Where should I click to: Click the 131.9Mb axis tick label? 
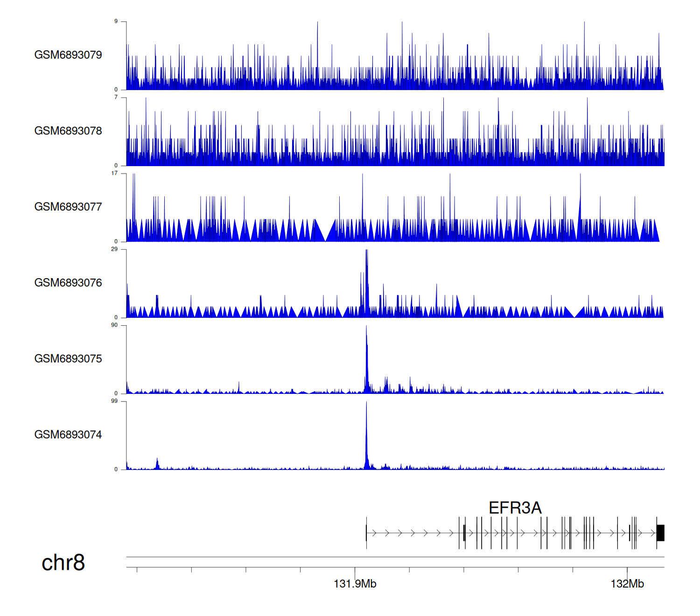[x=355, y=584]
